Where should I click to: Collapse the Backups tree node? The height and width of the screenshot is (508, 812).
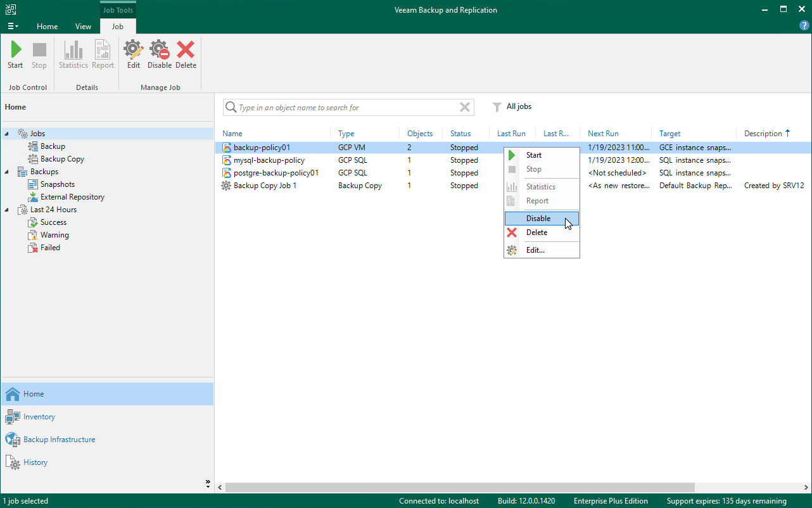(7, 172)
